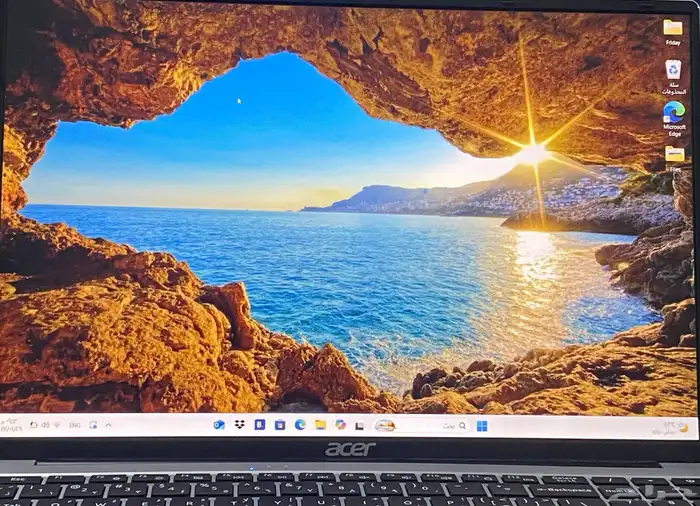700x506 pixels.
Task: Open Copilot from the taskbar
Action: tap(340, 425)
